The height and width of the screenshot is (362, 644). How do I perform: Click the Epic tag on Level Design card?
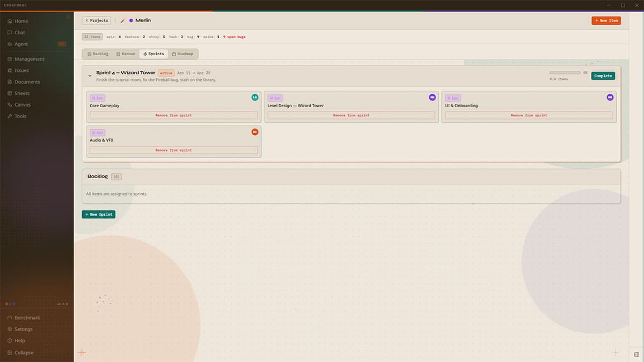pyautogui.click(x=275, y=98)
